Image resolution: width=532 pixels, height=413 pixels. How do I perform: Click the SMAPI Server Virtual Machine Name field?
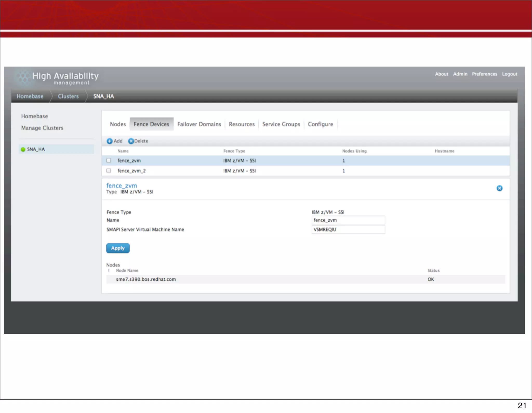pyautogui.click(x=348, y=229)
